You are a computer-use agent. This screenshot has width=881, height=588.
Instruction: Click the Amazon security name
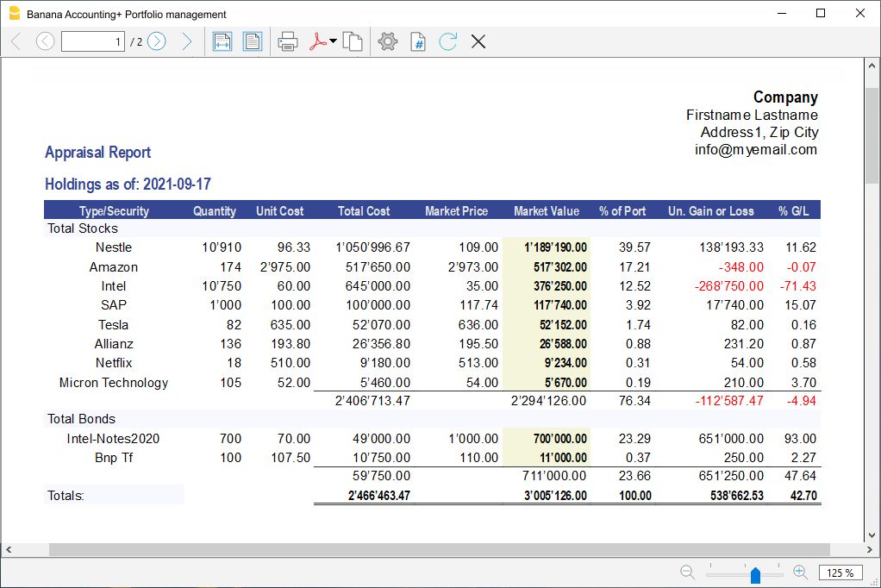114,267
